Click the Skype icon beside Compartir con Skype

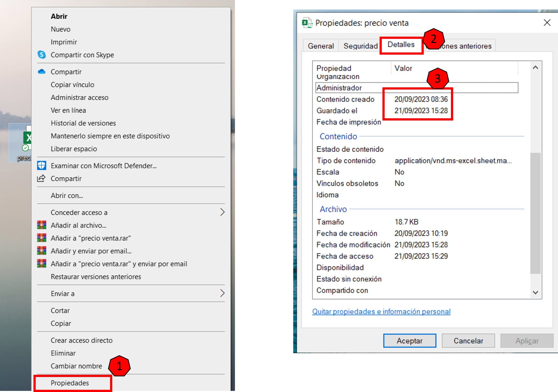[x=41, y=55]
